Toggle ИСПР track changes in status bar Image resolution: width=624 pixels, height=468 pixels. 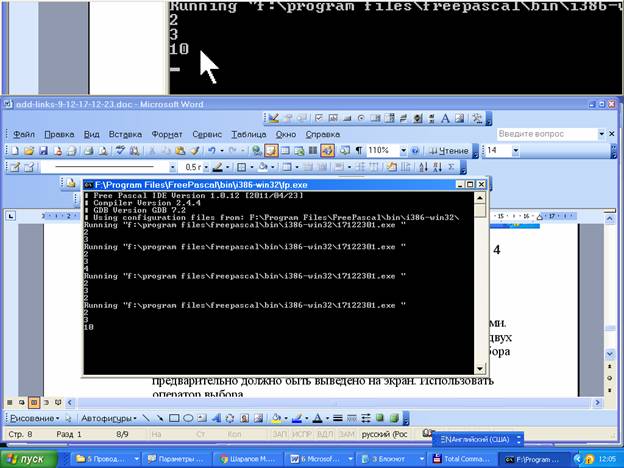pos(302,435)
